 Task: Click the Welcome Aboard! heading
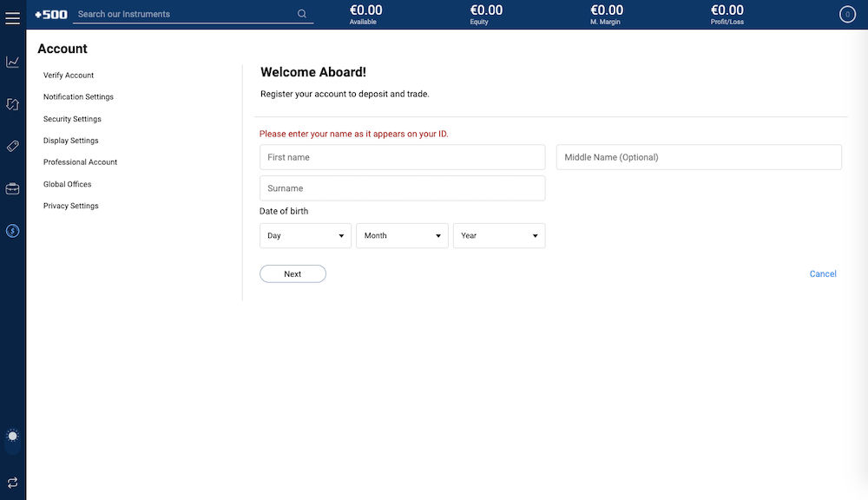pyautogui.click(x=313, y=73)
